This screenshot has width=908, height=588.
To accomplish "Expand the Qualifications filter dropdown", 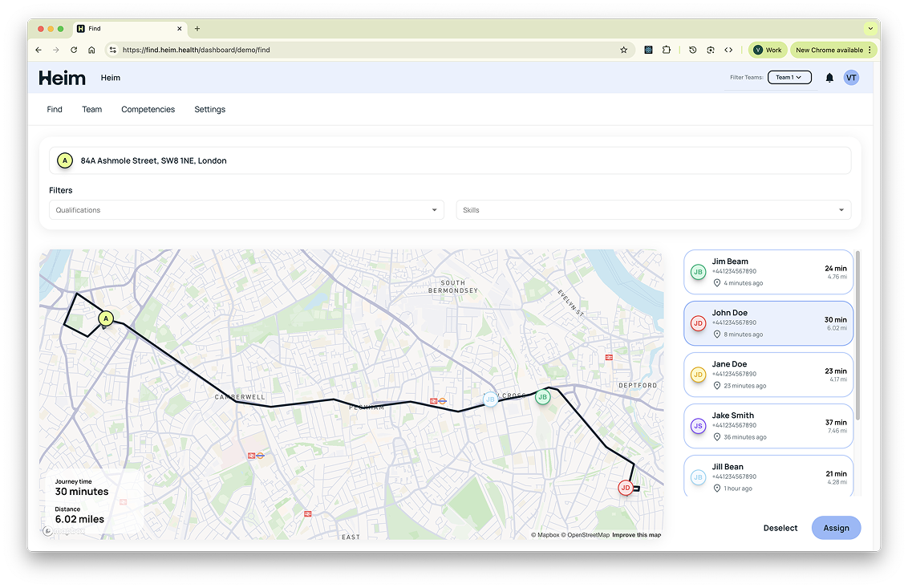I will pos(246,210).
